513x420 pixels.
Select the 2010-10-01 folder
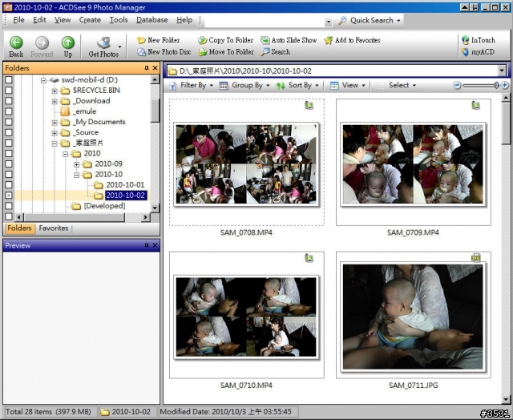tap(125, 185)
